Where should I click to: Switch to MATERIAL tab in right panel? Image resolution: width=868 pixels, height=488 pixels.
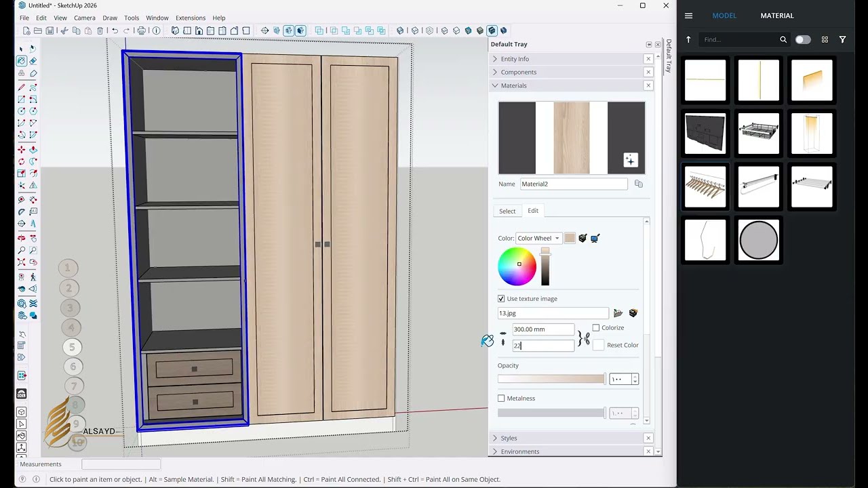coord(777,16)
